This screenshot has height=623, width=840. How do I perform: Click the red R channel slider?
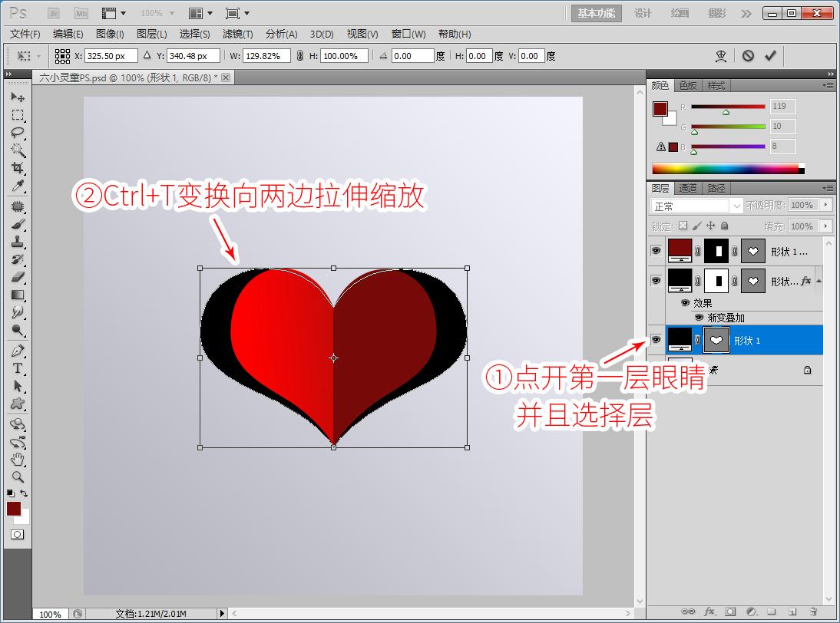click(728, 107)
